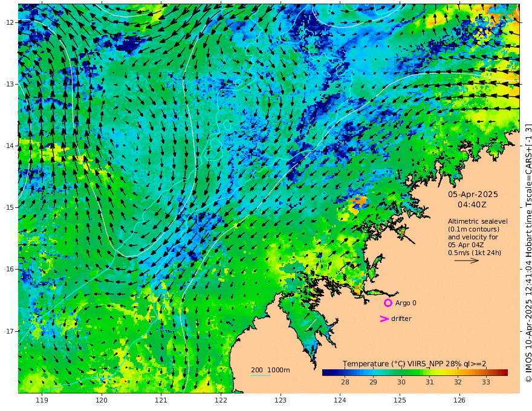Image resolution: width=532 pixels, height=411 pixels.
Task: Click the colorbar tick label 31
Action: [430, 382]
